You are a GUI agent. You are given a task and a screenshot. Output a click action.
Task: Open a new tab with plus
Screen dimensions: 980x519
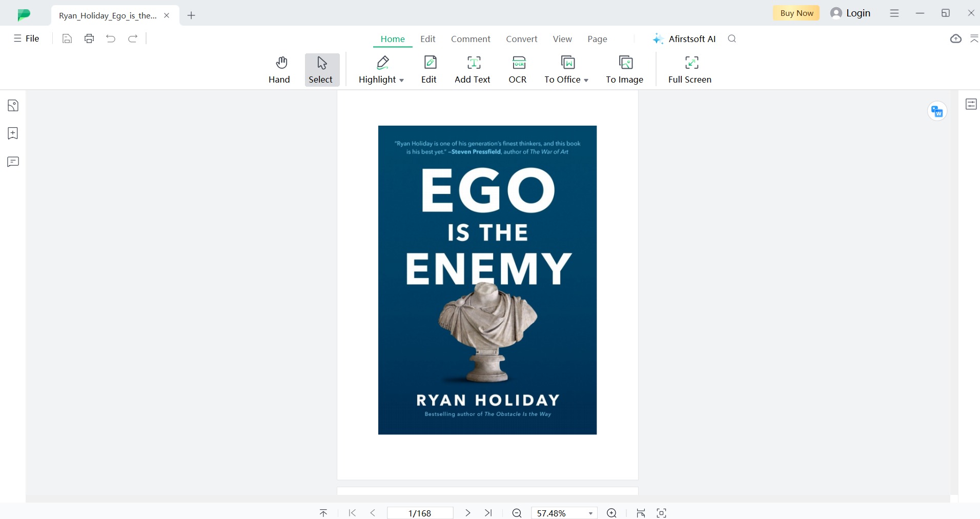191,15
